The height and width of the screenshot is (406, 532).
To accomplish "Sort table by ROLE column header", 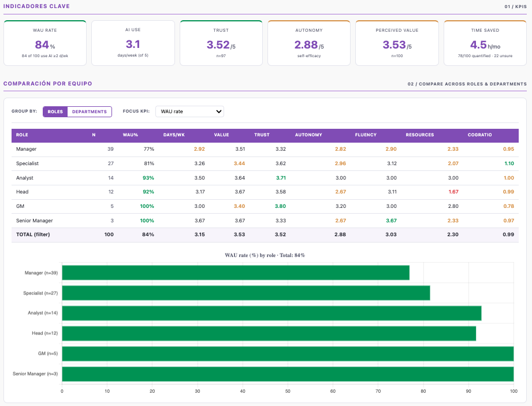I will pos(22,135).
